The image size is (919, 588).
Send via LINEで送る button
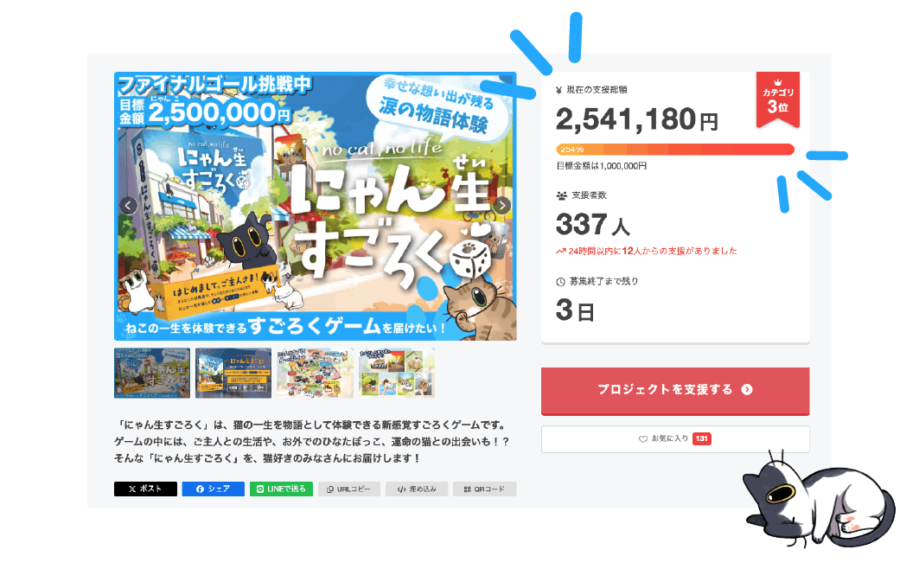pyautogui.click(x=281, y=489)
